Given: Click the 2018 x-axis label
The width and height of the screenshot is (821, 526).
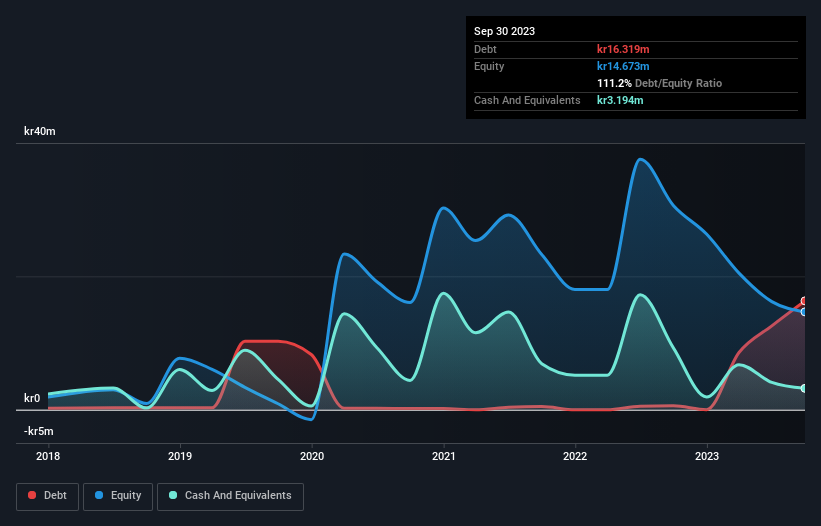Looking at the screenshot, I should [48, 456].
